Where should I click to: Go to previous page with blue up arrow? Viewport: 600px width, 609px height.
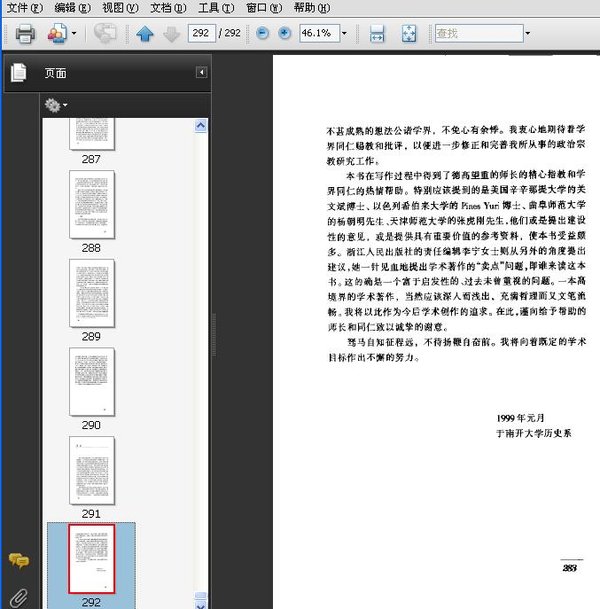(x=145, y=34)
